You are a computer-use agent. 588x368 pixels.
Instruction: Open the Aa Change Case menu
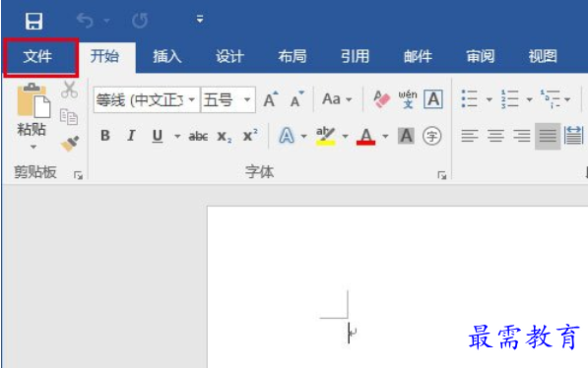click(337, 99)
